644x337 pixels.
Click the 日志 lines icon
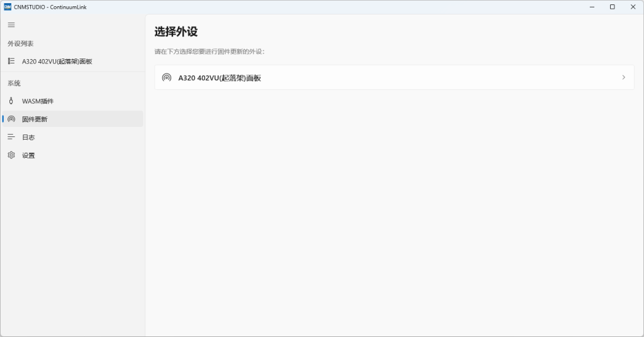(x=11, y=137)
